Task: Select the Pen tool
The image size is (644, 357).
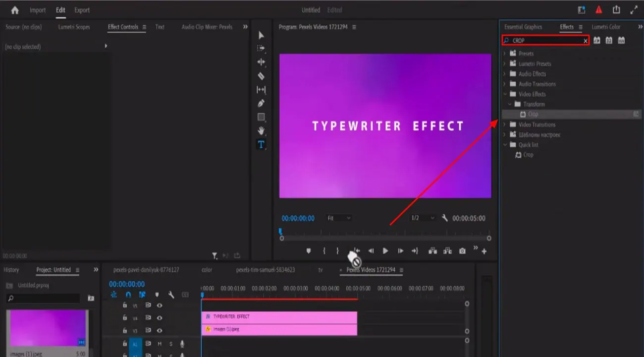Action: click(x=261, y=103)
